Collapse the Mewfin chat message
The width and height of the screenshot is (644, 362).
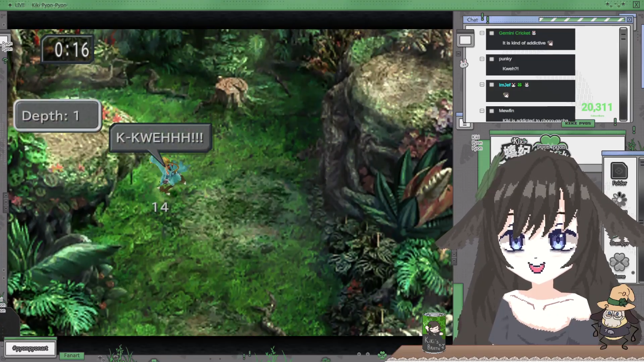click(482, 111)
